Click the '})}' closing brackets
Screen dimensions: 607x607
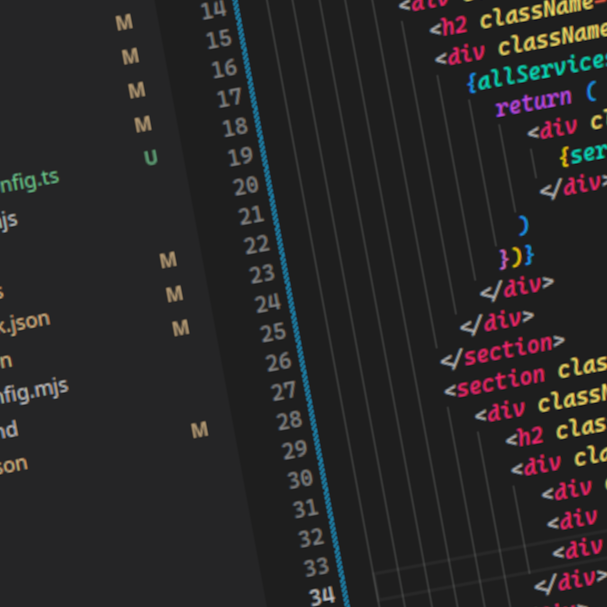tap(517, 257)
